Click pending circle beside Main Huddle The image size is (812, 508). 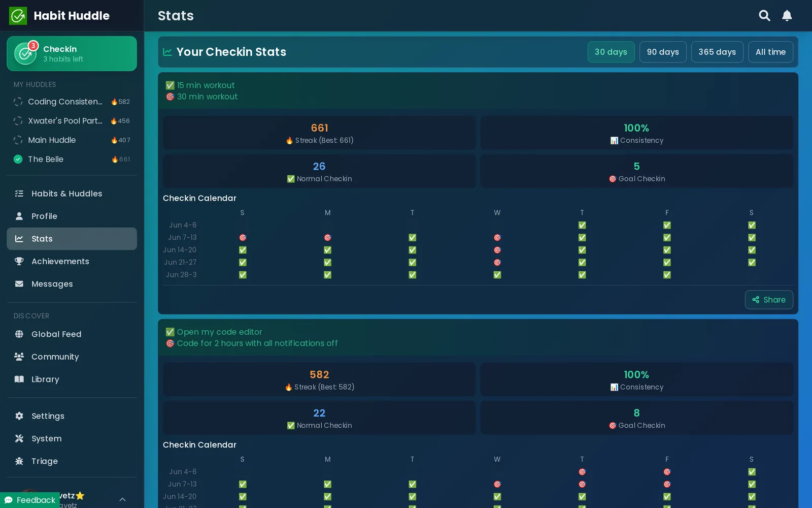point(18,140)
